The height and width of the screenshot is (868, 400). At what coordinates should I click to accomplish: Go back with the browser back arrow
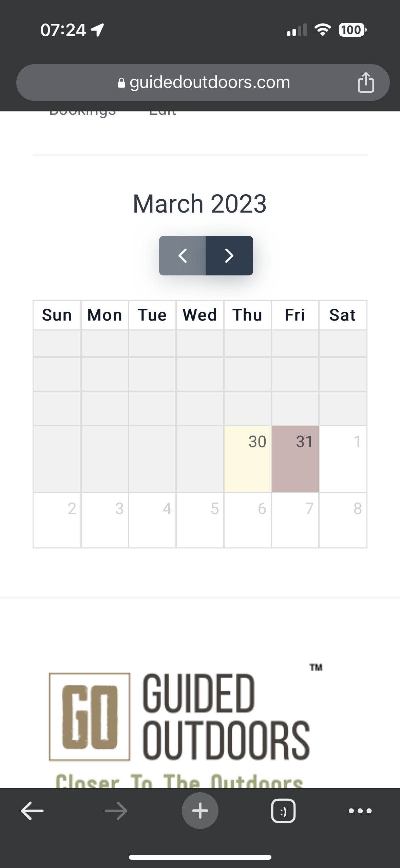click(32, 811)
